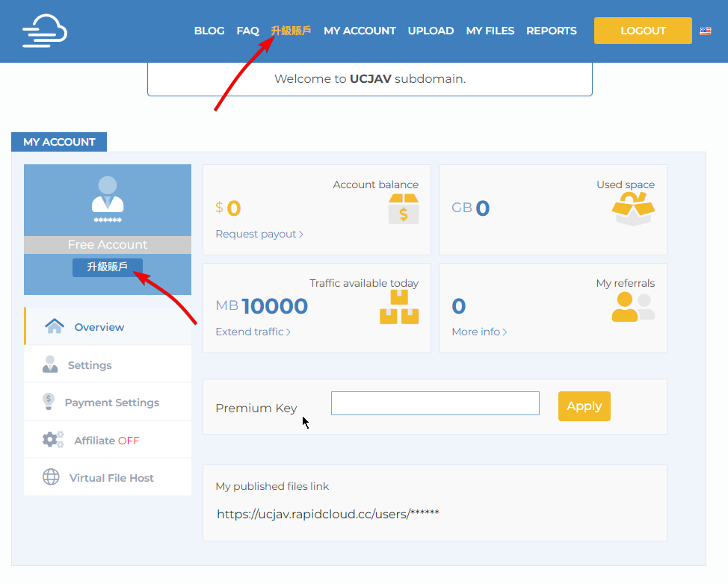The height and width of the screenshot is (584, 728).
Task: Expand the Extend traffic link
Action: [253, 332]
